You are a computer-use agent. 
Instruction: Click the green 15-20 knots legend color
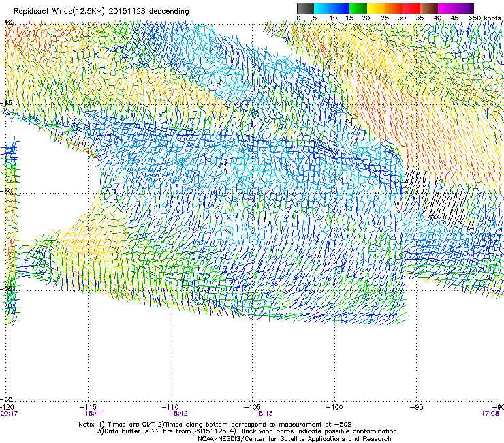[358, 8]
